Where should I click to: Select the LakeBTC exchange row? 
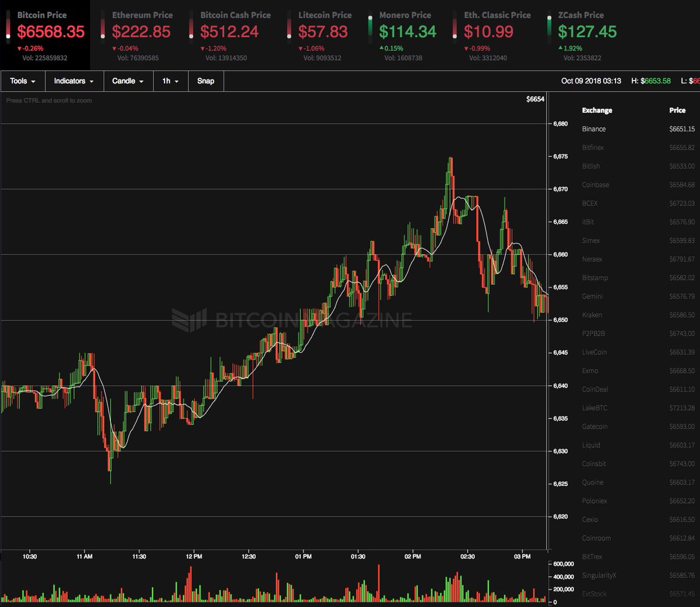tap(639, 408)
